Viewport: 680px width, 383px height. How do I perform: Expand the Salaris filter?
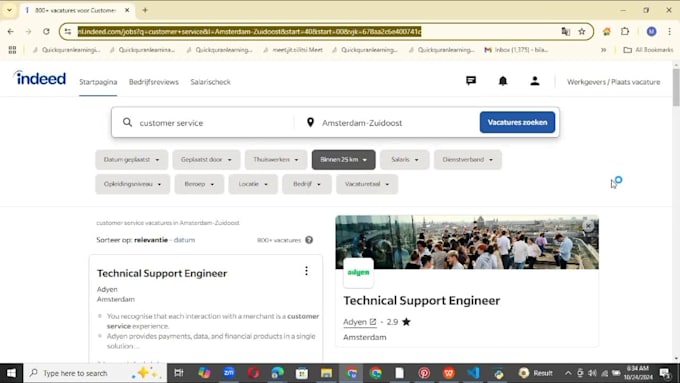(x=405, y=160)
